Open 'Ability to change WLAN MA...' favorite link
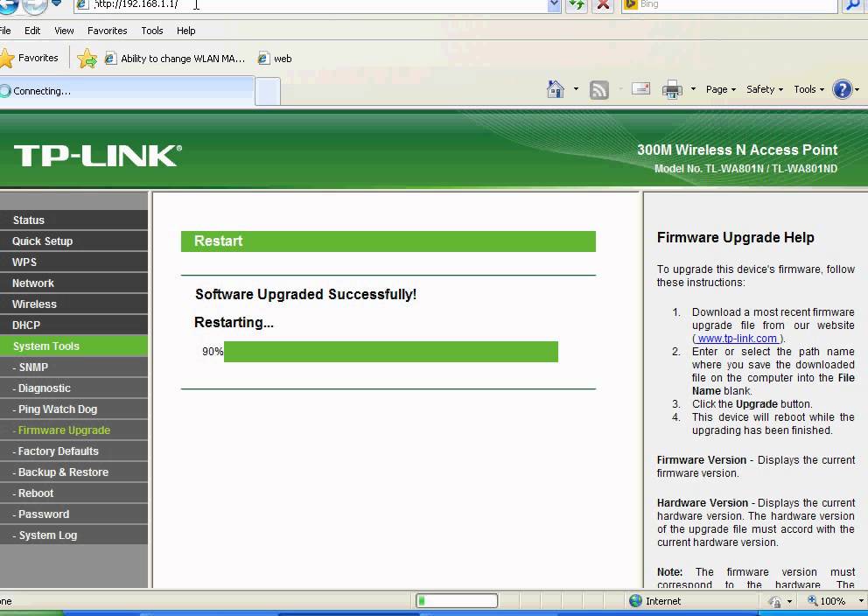 [175, 58]
